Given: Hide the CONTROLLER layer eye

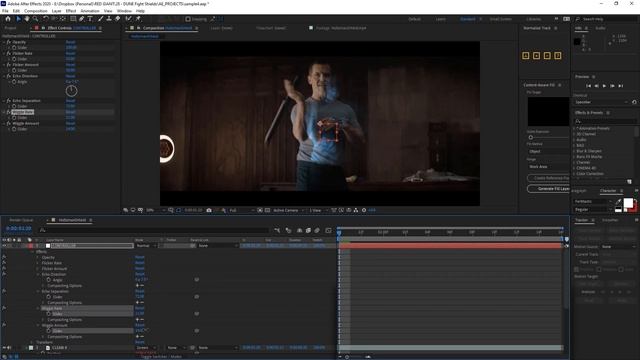Looking at the screenshot, I should [4, 246].
